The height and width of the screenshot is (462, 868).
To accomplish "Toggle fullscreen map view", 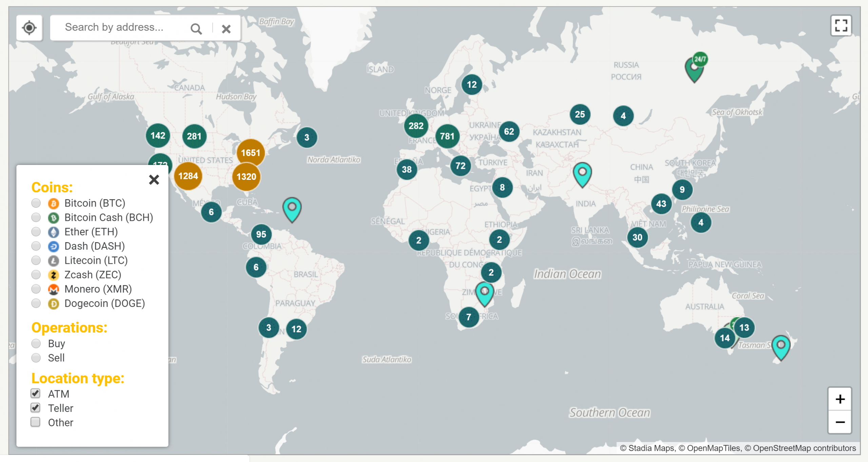I will point(841,25).
